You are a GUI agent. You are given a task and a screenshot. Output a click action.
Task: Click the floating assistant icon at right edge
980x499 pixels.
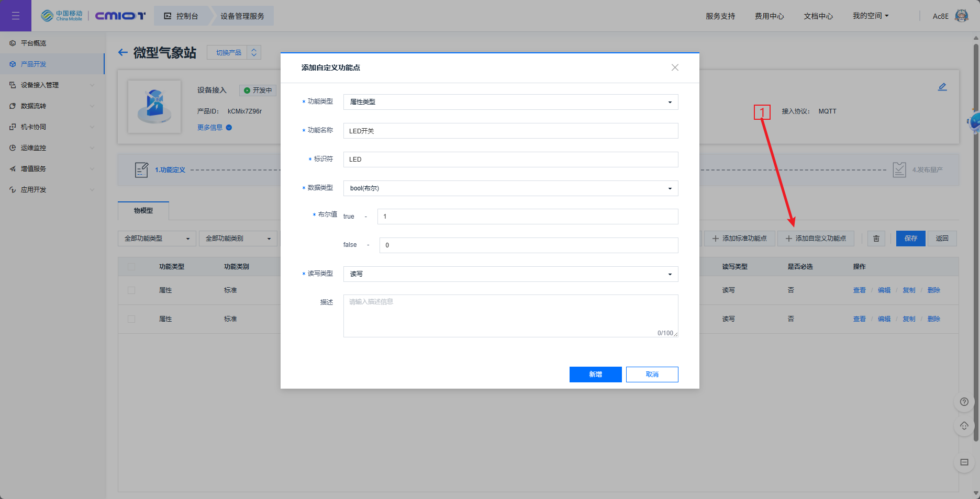pos(974,122)
